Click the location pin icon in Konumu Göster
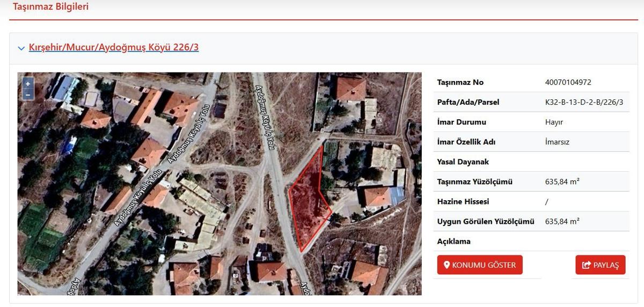Screen dimensions: 644x307 click(447, 265)
